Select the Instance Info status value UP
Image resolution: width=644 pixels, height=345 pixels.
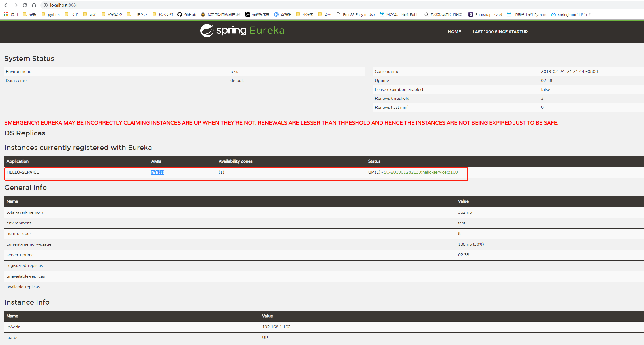tap(265, 338)
